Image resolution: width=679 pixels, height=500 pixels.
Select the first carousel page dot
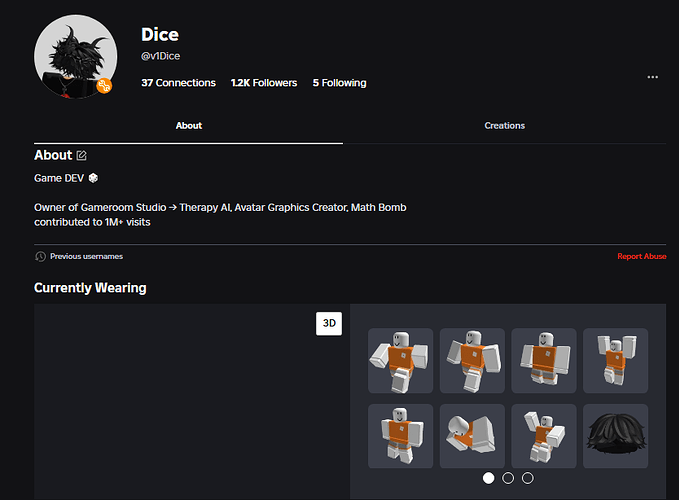point(488,478)
